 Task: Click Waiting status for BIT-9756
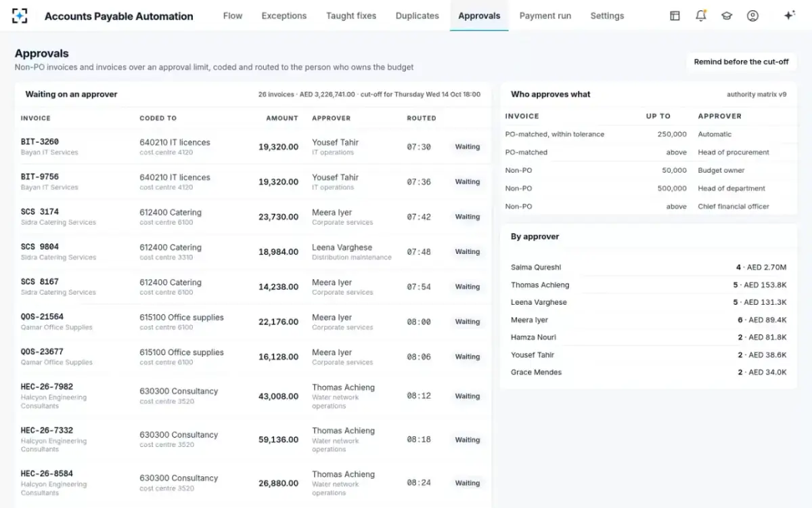(x=468, y=182)
